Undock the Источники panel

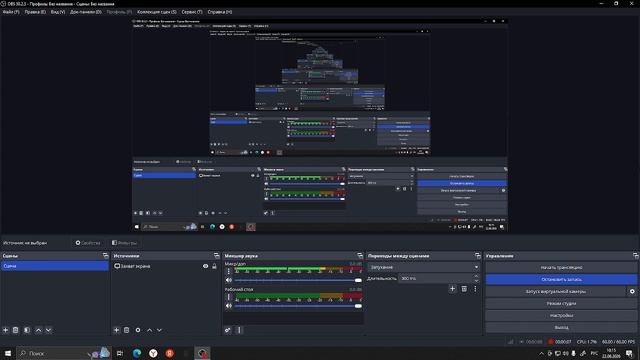click(x=217, y=256)
